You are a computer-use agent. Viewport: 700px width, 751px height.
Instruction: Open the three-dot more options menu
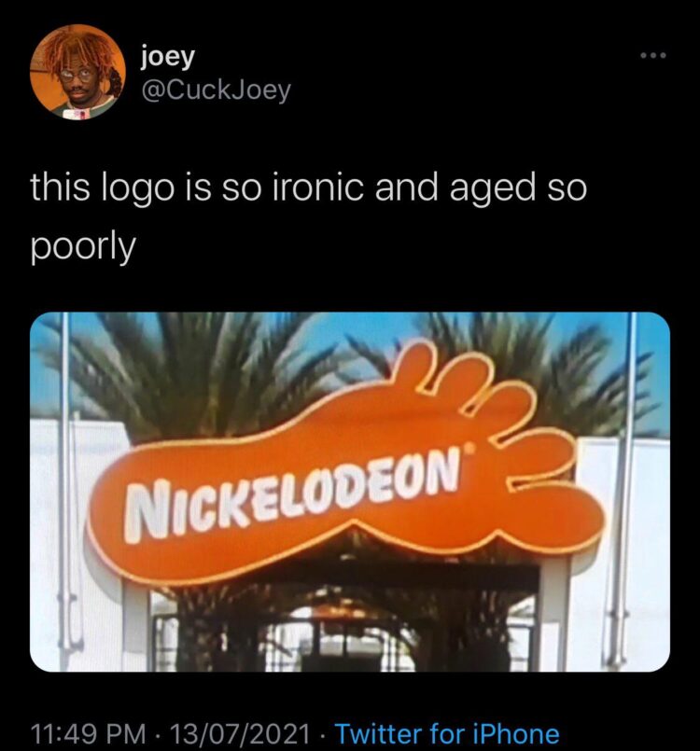coord(653,56)
